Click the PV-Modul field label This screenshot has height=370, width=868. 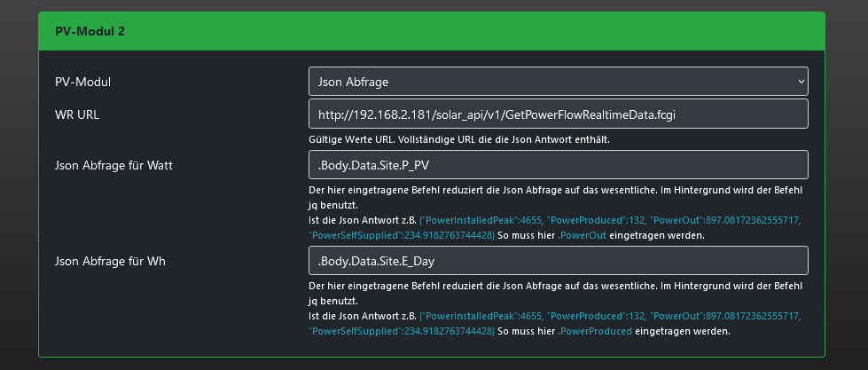click(x=89, y=82)
